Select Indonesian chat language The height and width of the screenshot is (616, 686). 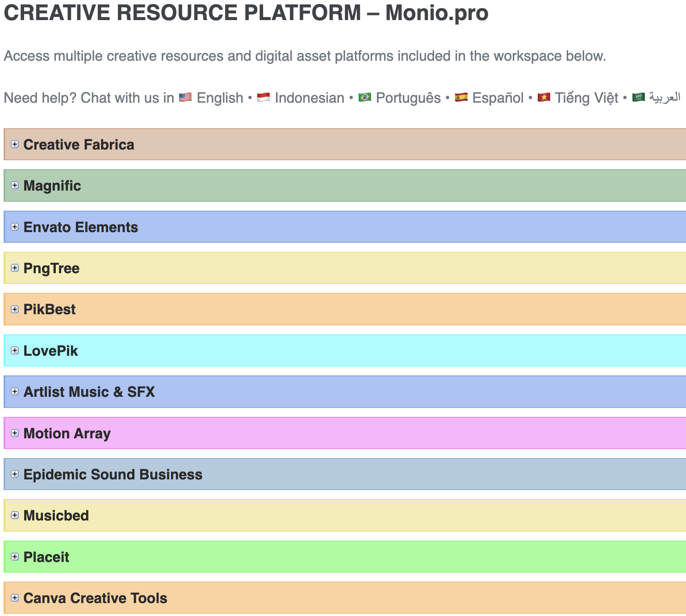pos(310,98)
